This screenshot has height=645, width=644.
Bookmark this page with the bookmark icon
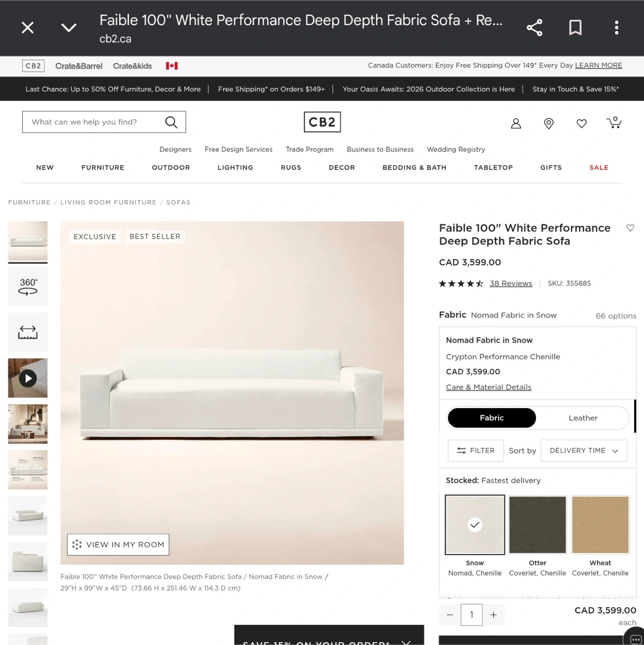(x=575, y=28)
